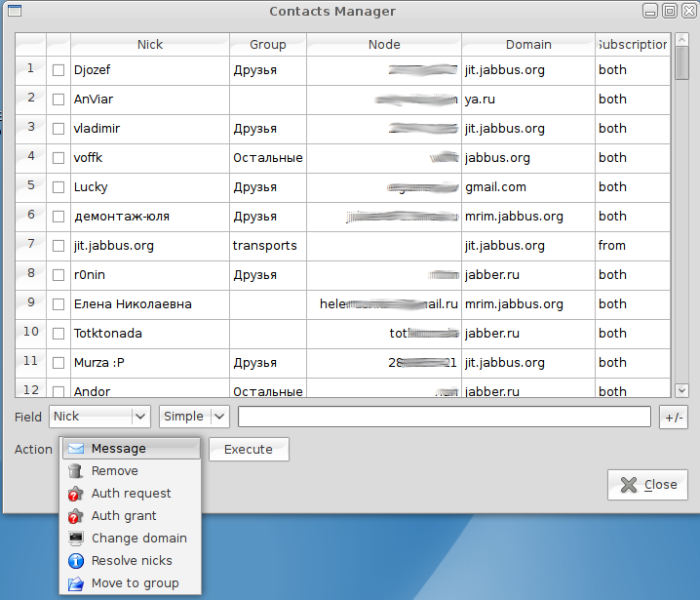Click the Auth grant icon
The image size is (700, 600).
[76, 516]
